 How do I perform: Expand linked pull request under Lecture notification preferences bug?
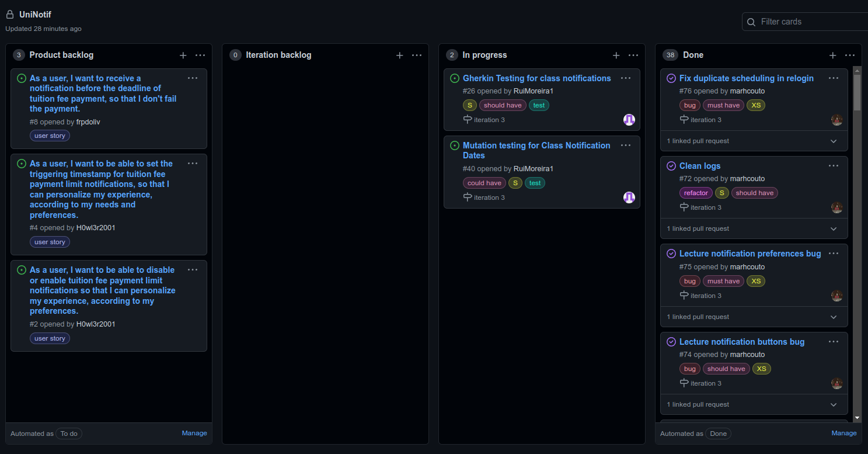click(x=834, y=317)
